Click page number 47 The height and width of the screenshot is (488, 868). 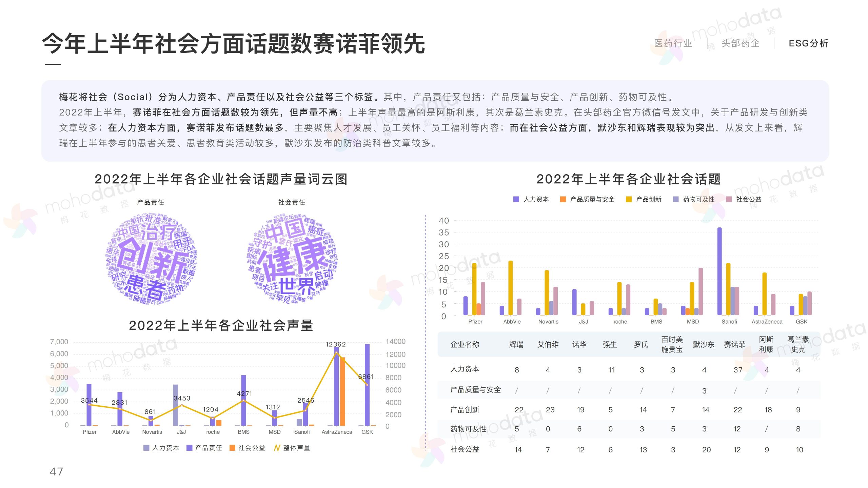(x=56, y=471)
